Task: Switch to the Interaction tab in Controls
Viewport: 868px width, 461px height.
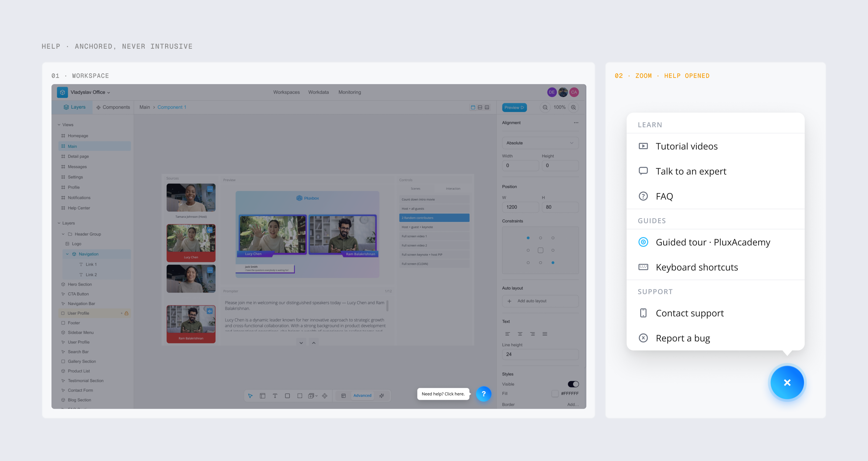Action: coord(453,189)
